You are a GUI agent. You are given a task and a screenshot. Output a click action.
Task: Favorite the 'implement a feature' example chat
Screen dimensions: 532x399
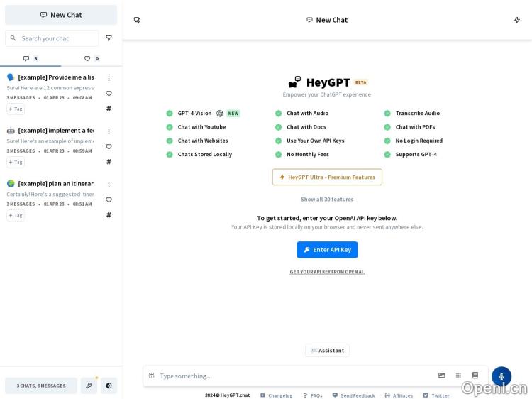pos(109,147)
